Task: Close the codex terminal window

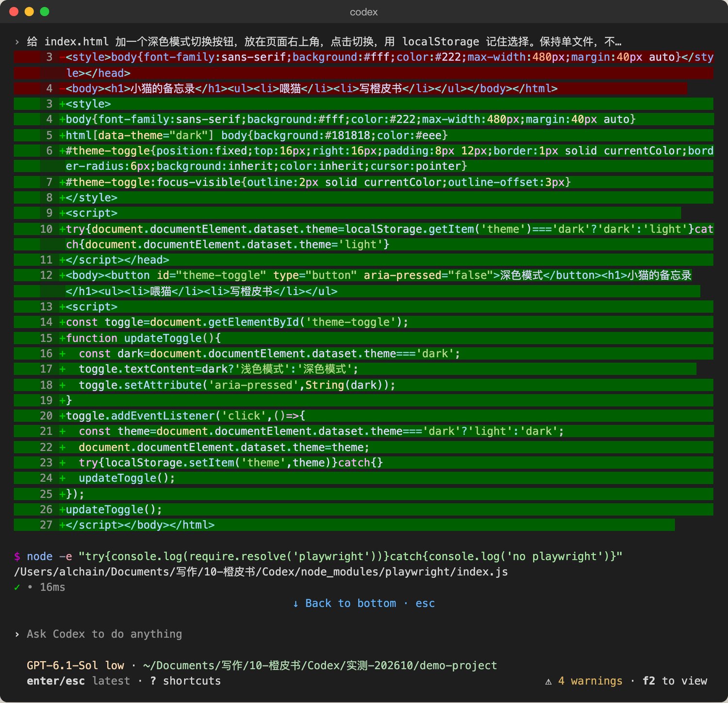Action: tap(14, 12)
